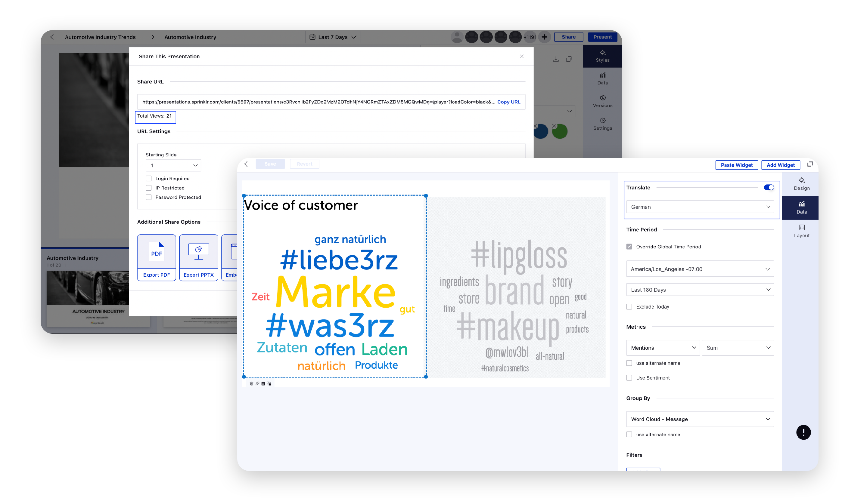Click the Export PDF icon
Screen dimensions: 867x504
click(x=156, y=252)
